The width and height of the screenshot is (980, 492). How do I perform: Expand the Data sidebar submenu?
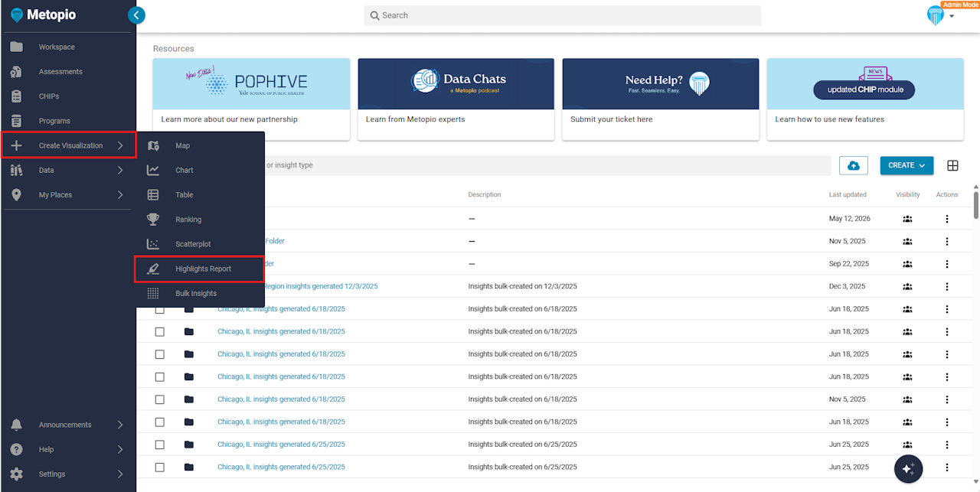pos(68,170)
